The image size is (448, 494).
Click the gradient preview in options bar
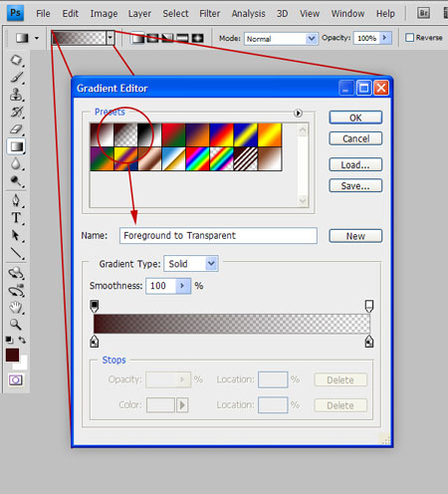[x=79, y=38]
